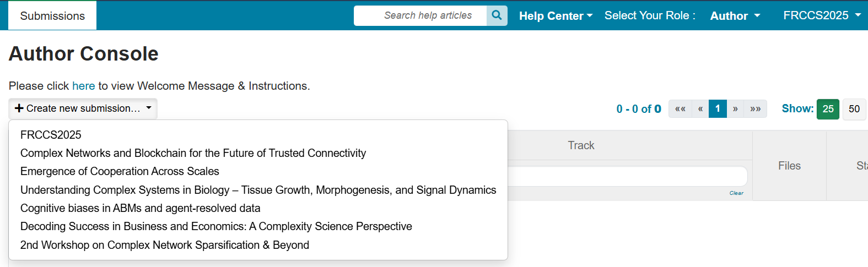Expand the Author role dropdown
This screenshot has width=868, height=267.
(x=735, y=16)
